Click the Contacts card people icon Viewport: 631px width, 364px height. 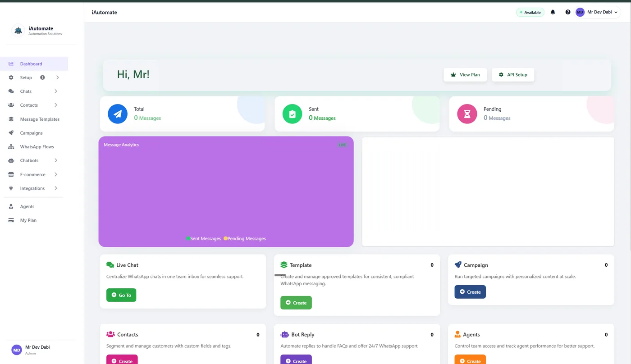pos(110,334)
